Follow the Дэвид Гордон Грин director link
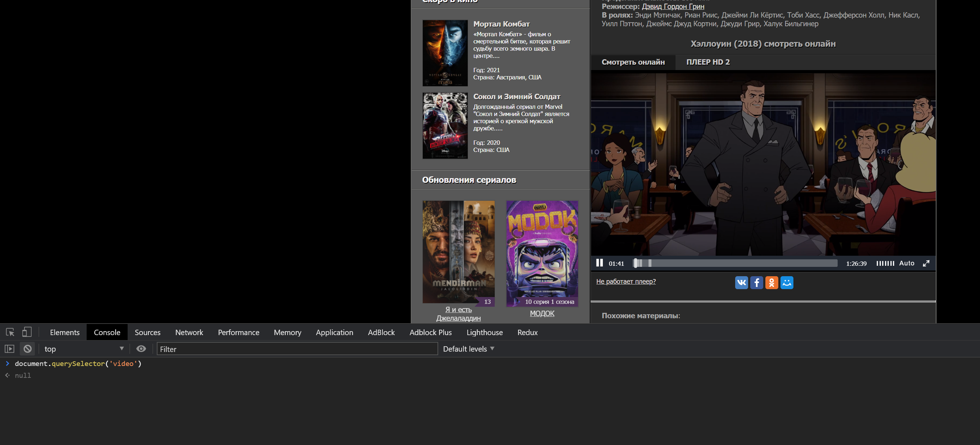Viewport: 980px width, 445px height. 673,6
